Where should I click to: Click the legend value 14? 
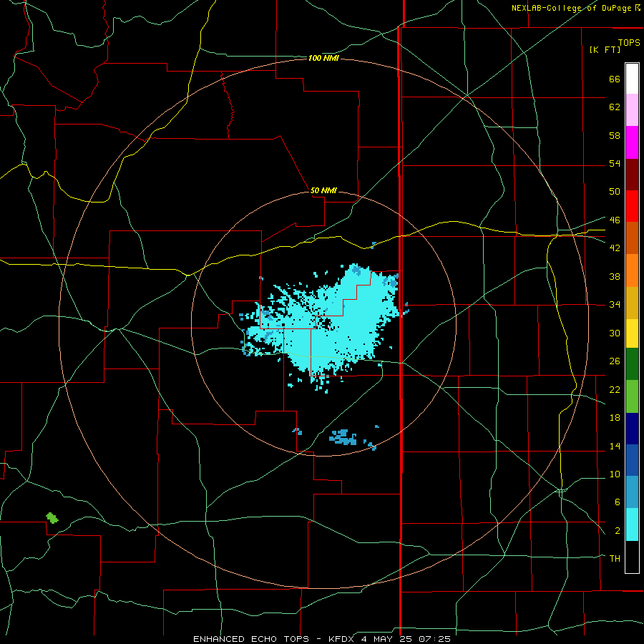click(615, 446)
